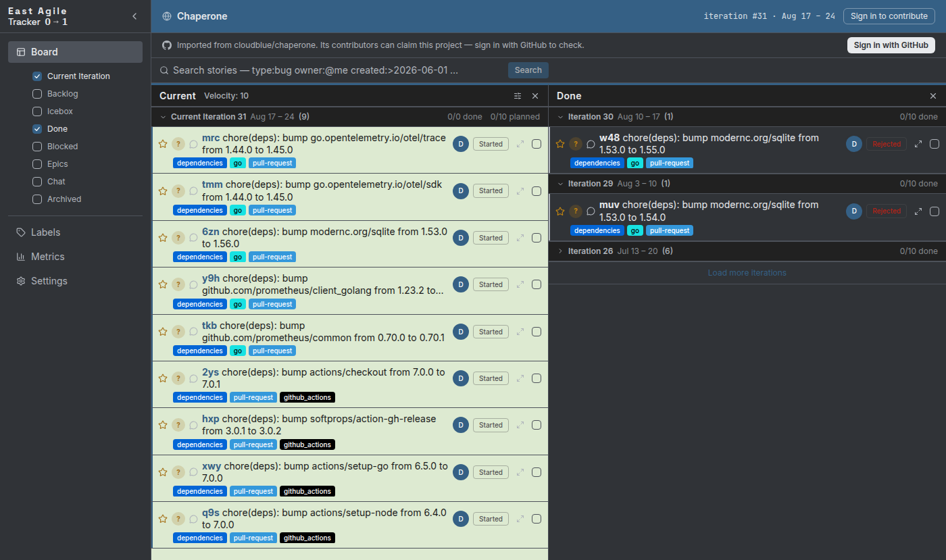
Task: Click the estimate question mark on tkb story
Action: click(x=178, y=332)
